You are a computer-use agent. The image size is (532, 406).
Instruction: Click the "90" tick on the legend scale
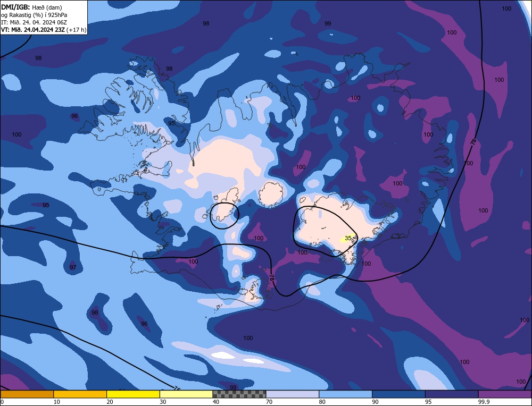click(x=375, y=402)
